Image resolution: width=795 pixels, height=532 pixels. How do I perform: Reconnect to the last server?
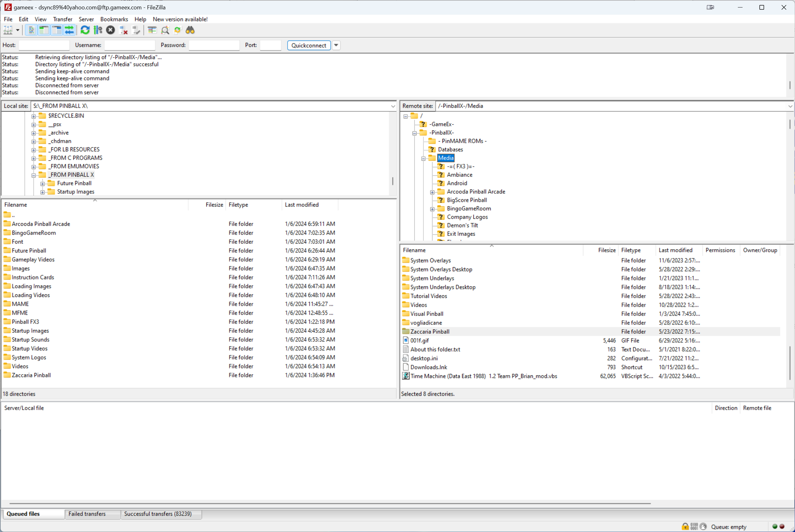(x=136, y=30)
